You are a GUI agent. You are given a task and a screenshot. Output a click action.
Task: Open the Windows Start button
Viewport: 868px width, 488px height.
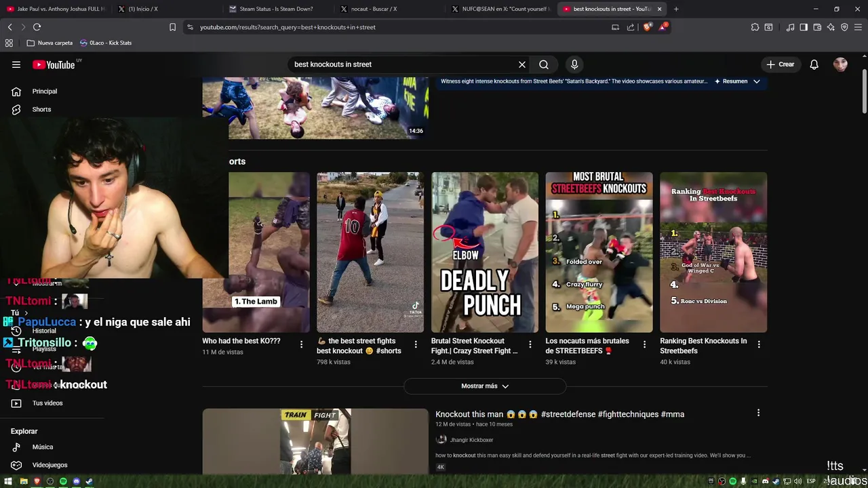pos(8,481)
